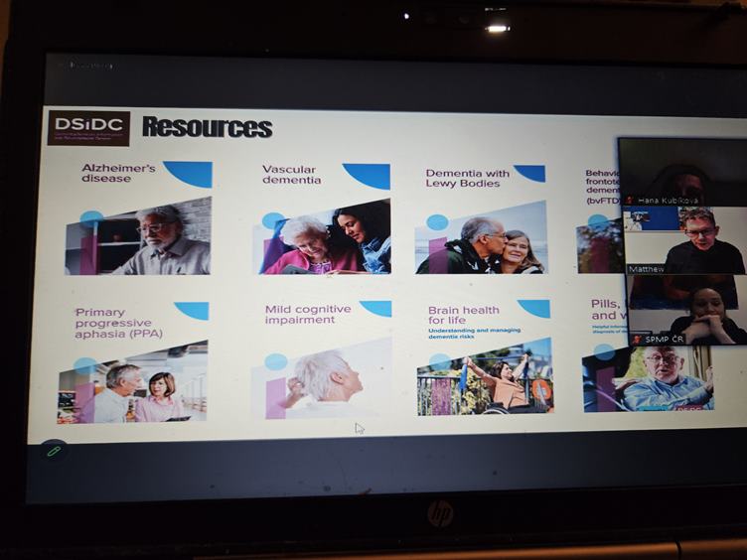Image resolution: width=747 pixels, height=560 pixels.
Task: Select Hana Kubíková's video tile
Action: tap(683, 171)
